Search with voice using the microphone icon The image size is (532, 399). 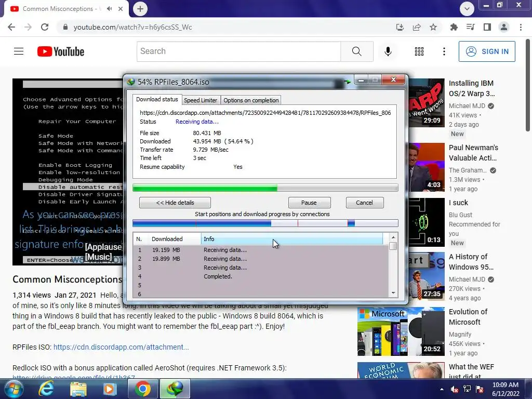[x=388, y=51]
